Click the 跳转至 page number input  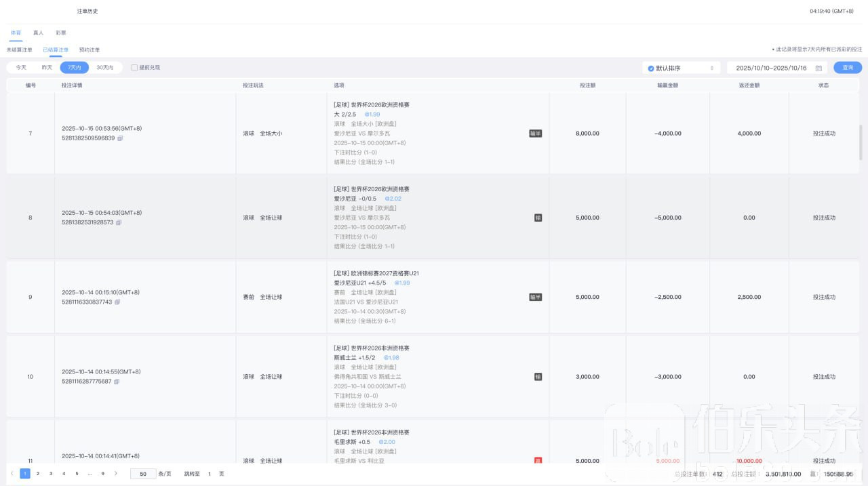(x=210, y=474)
